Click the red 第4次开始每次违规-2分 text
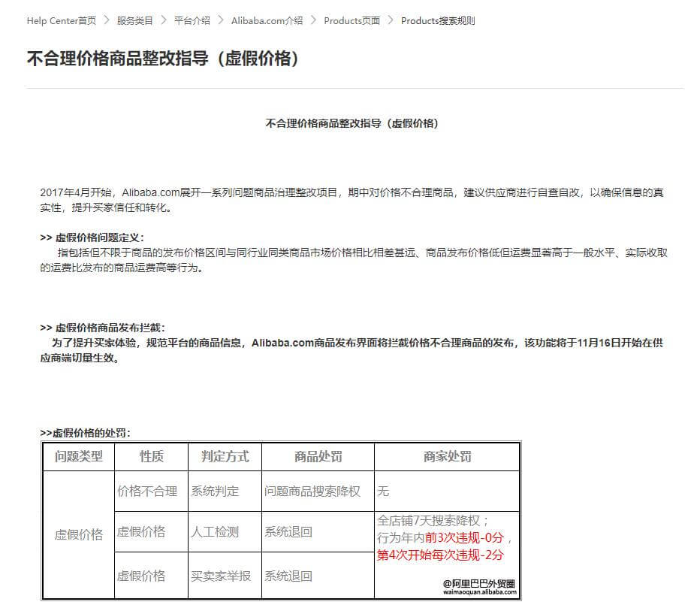The width and height of the screenshot is (700, 611). point(440,555)
